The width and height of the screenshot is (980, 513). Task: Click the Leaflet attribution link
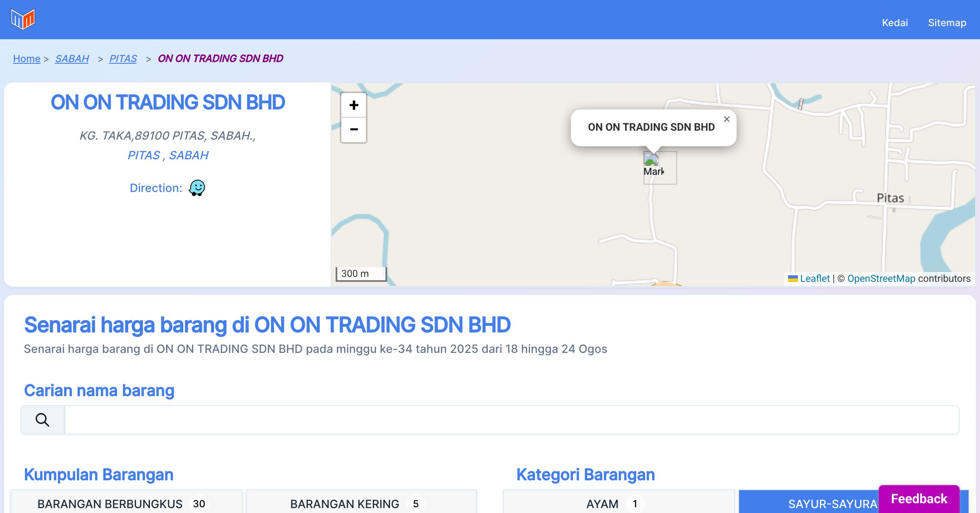815,279
